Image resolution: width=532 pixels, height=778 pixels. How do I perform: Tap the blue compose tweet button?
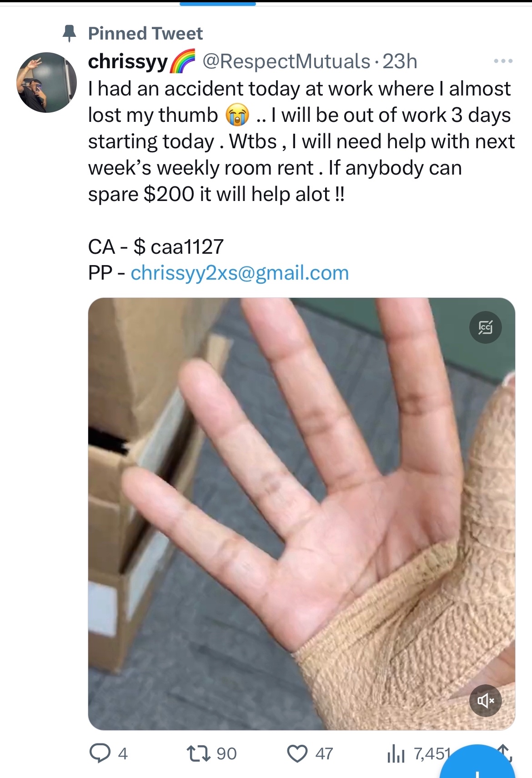(x=477, y=764)
